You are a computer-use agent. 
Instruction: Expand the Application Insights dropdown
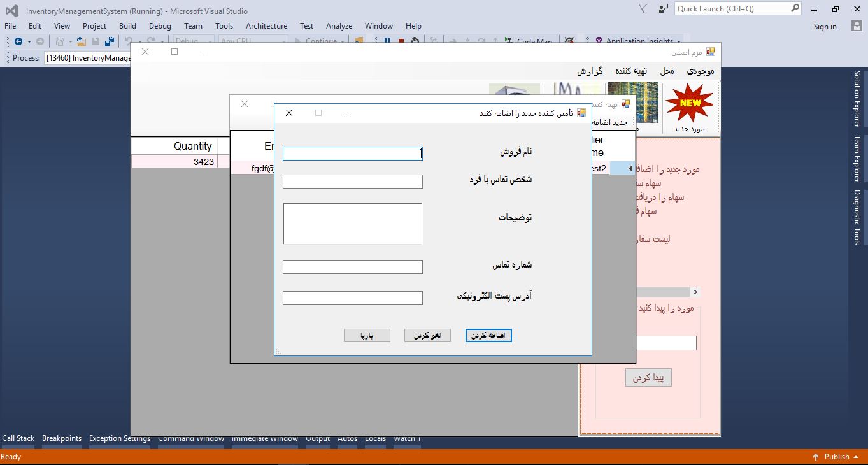tap(679, 41)
